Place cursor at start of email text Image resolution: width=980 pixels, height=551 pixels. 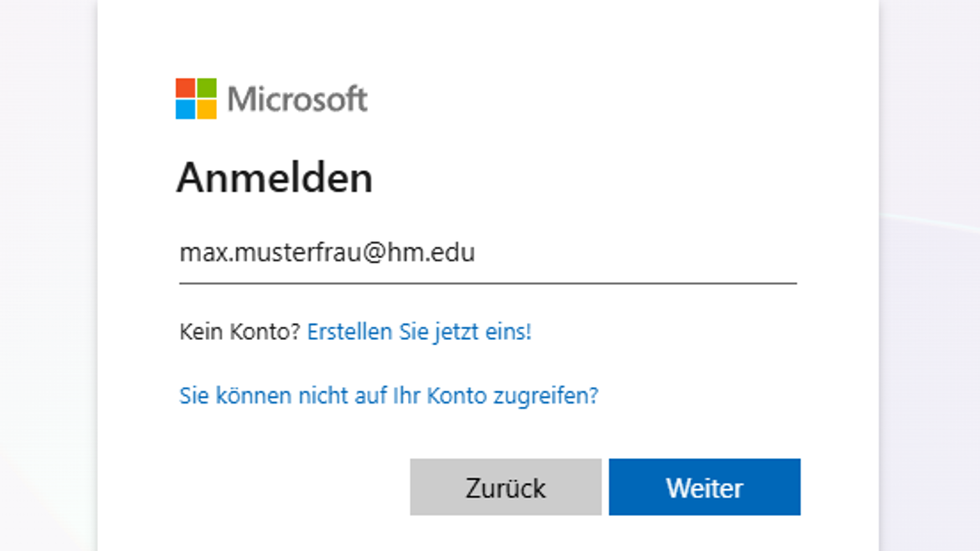tap(181, 252)
